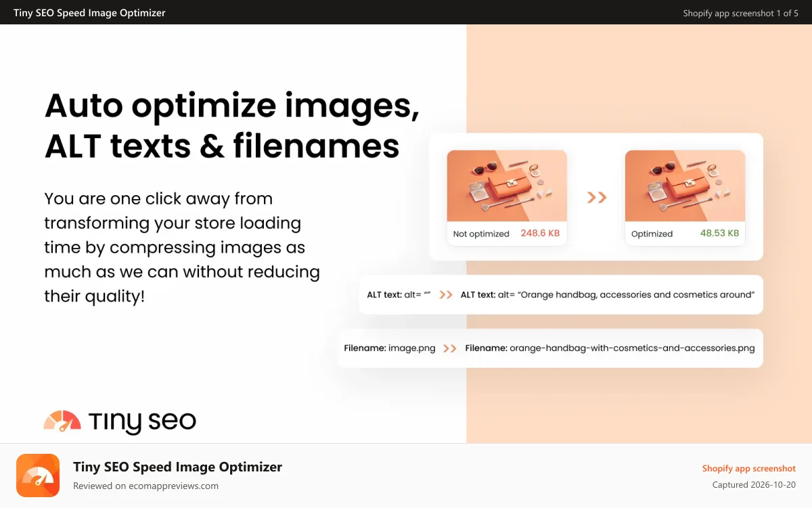
Task: Click the orange 'Shopify app screenshot' label in footer
Action: (749, 469)
